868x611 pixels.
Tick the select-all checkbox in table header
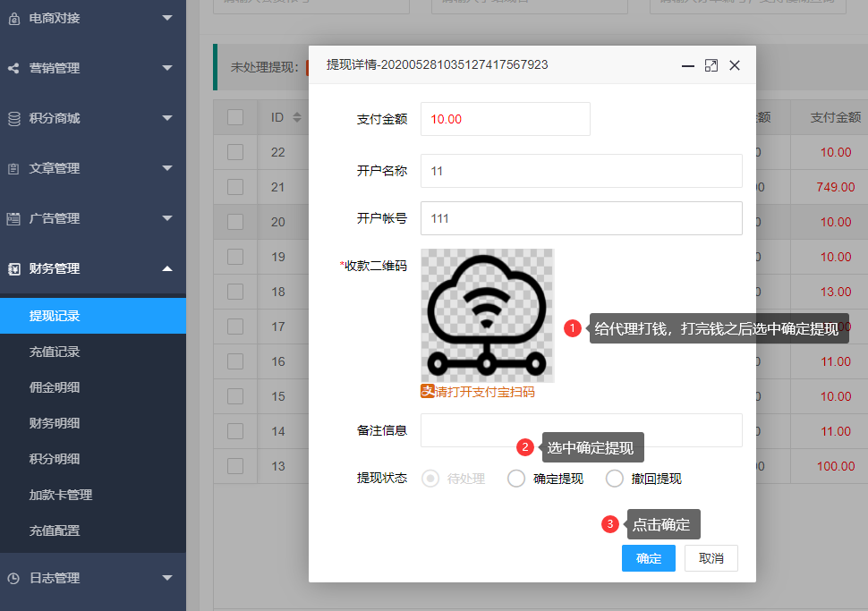point(235,117)
